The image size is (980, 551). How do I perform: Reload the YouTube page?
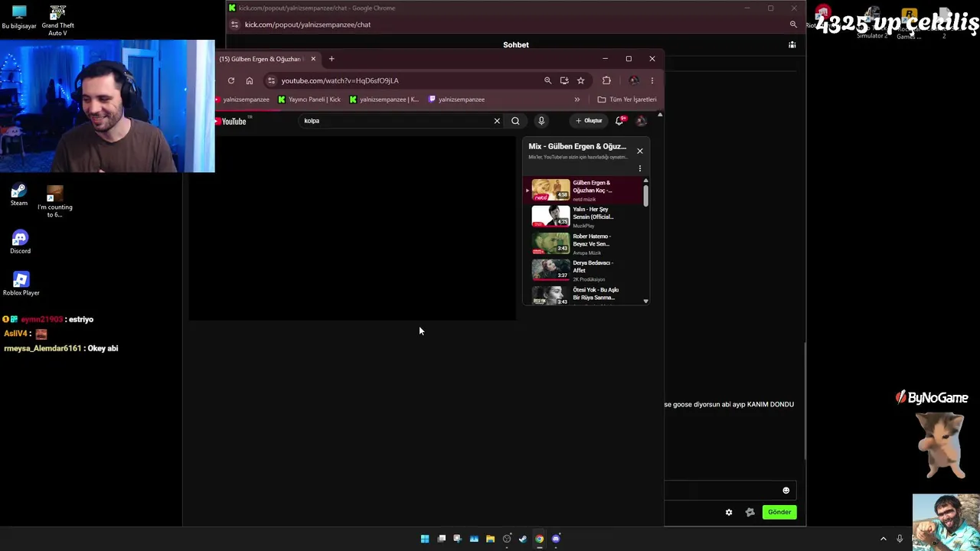(x=231, y=80)
